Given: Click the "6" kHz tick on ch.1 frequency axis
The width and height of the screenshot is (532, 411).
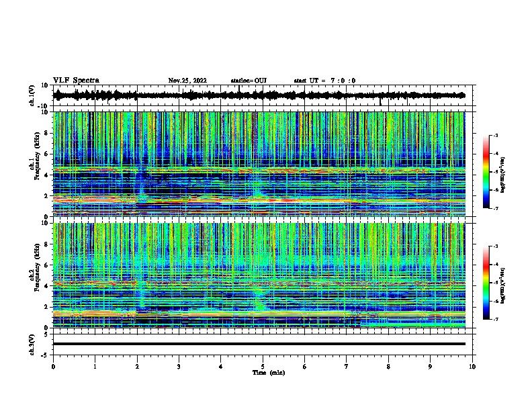Looking at the screenshot, I should pyautogui.click(x=47, y=154).
